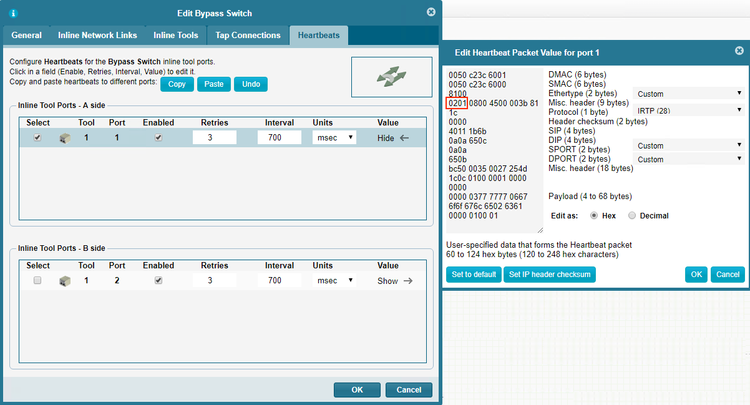This screenshot has height=405, width=750.
Task: Click the B side tool 1 device icon
Action: coord(65,281)
